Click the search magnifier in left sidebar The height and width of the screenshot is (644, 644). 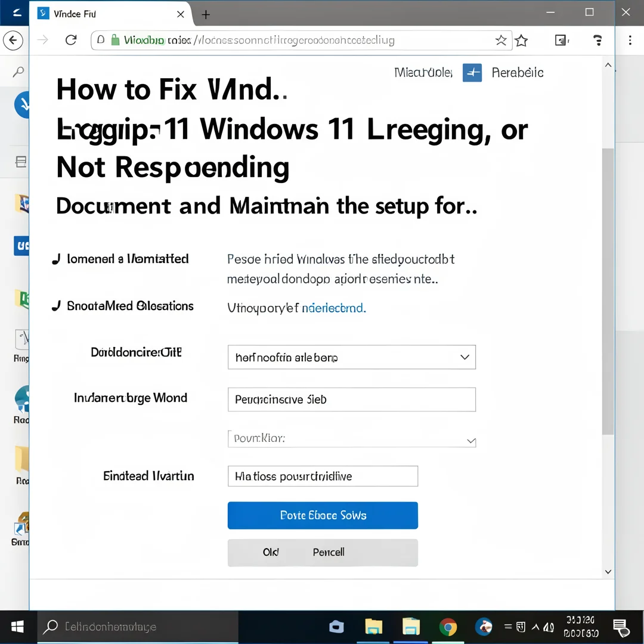pos(18,72)
